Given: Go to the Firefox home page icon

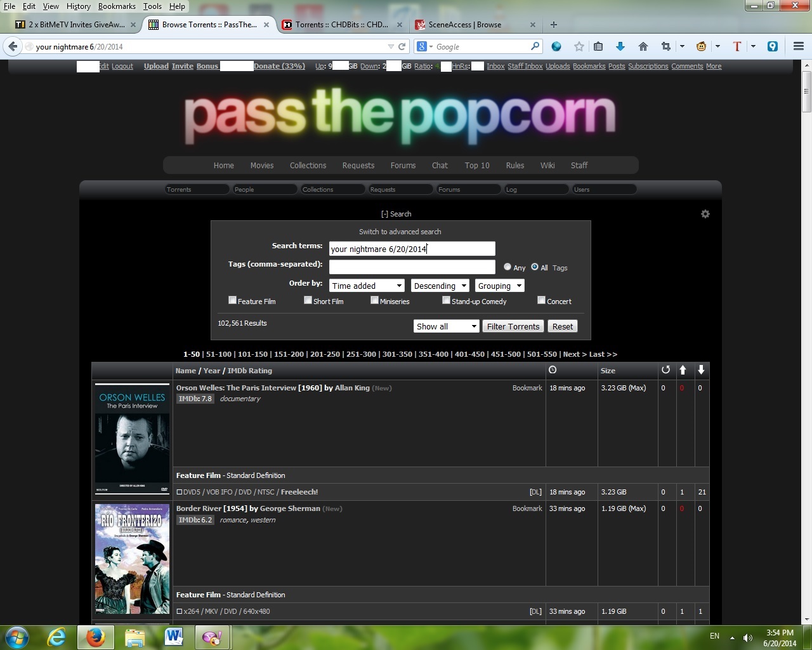Looking at the screenshot, I should (643, 46).
